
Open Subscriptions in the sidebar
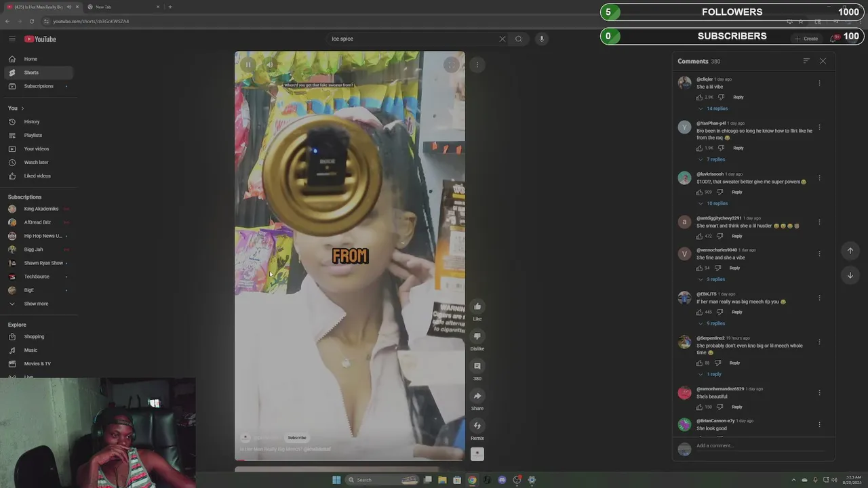tap(39, 86)
